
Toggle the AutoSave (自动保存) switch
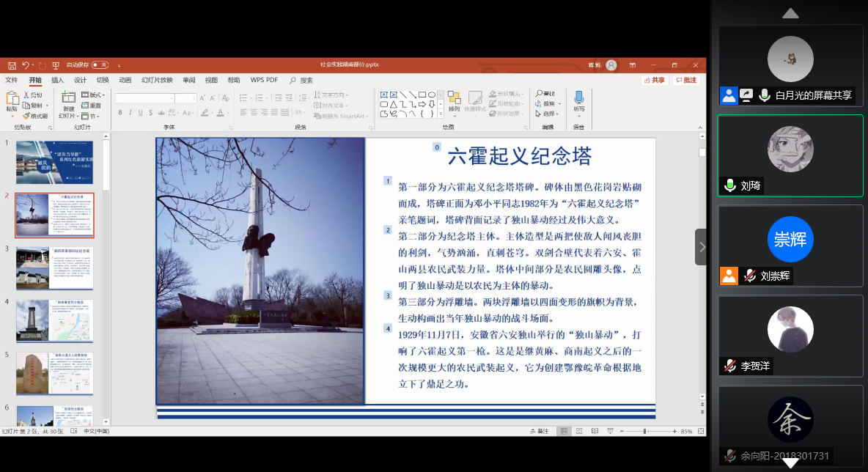click(100, 65)
